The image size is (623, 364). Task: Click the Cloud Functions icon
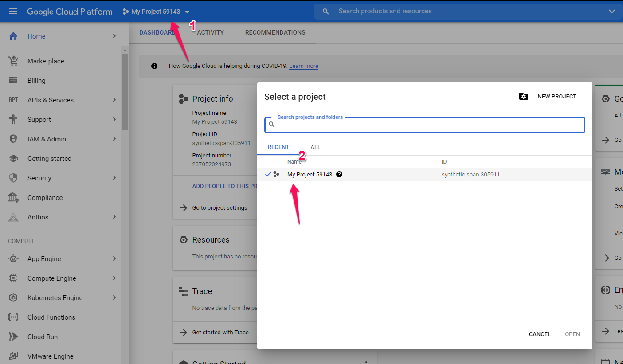13,317
